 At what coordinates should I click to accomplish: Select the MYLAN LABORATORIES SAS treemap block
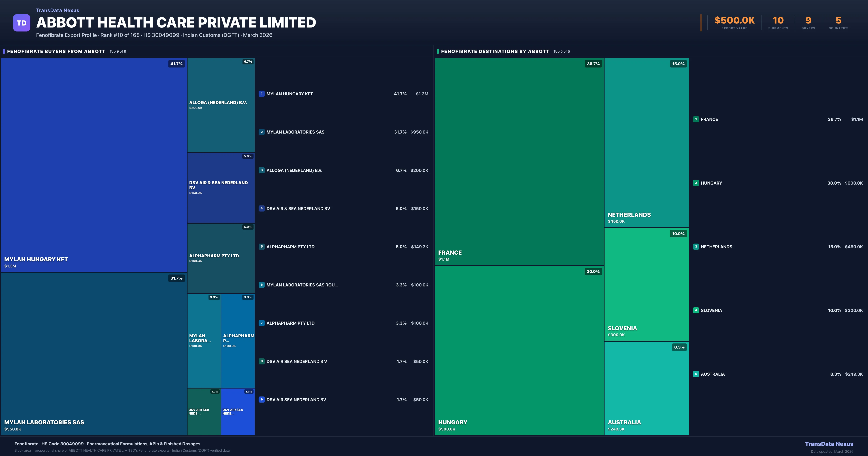pos(94,354)
